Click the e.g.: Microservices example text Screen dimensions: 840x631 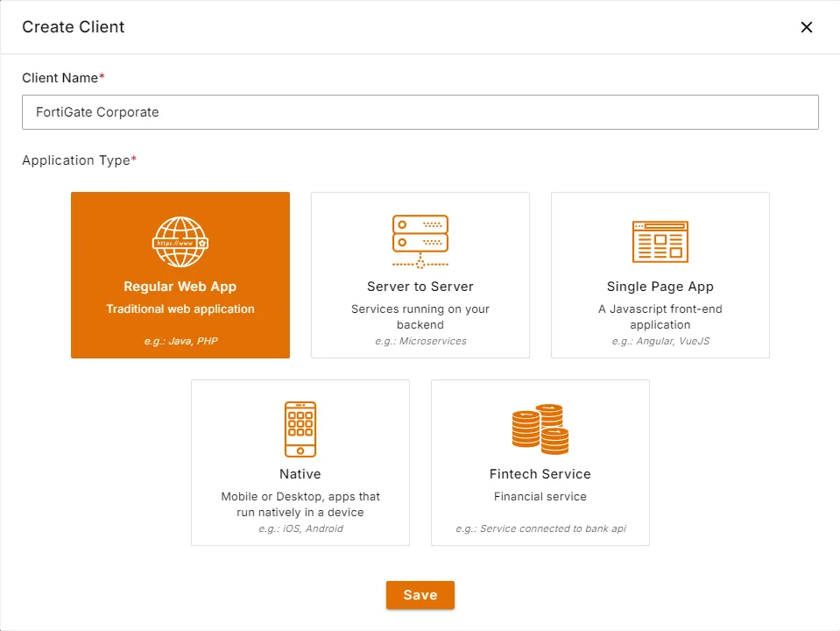420,341
